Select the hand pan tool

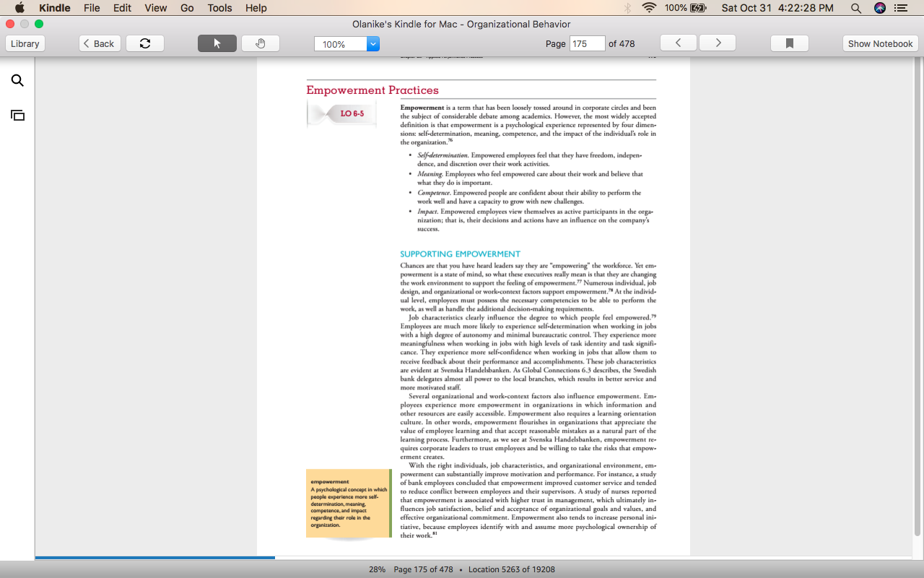point(261,43)
